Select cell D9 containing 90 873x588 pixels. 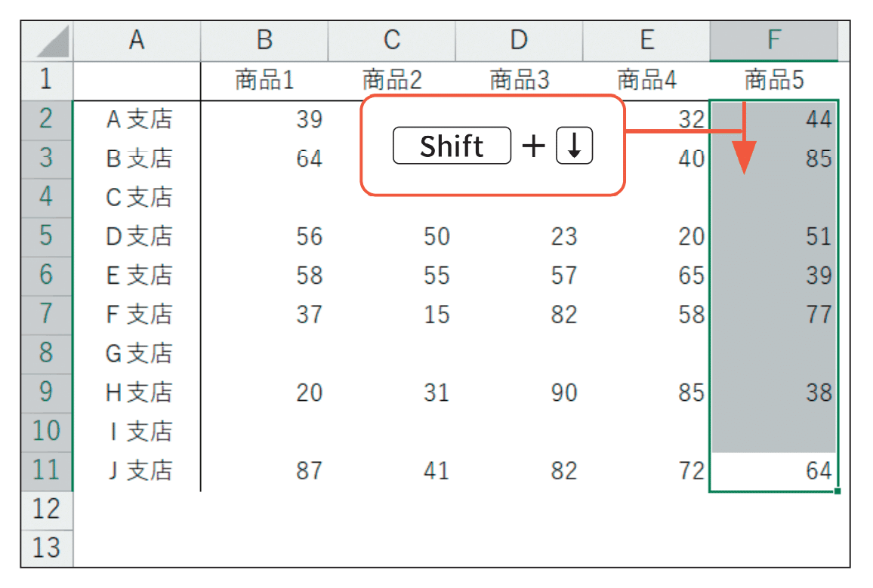click(520, 393)
